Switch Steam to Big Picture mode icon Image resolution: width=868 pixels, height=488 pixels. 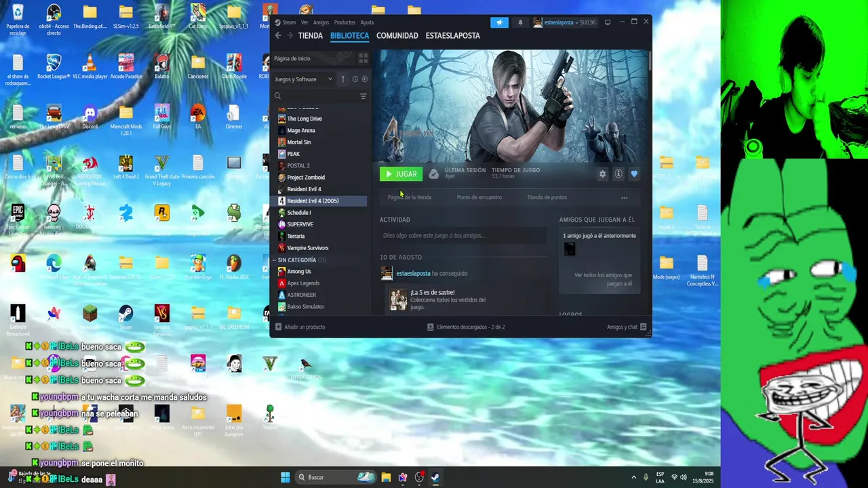[x=607, y=22]
